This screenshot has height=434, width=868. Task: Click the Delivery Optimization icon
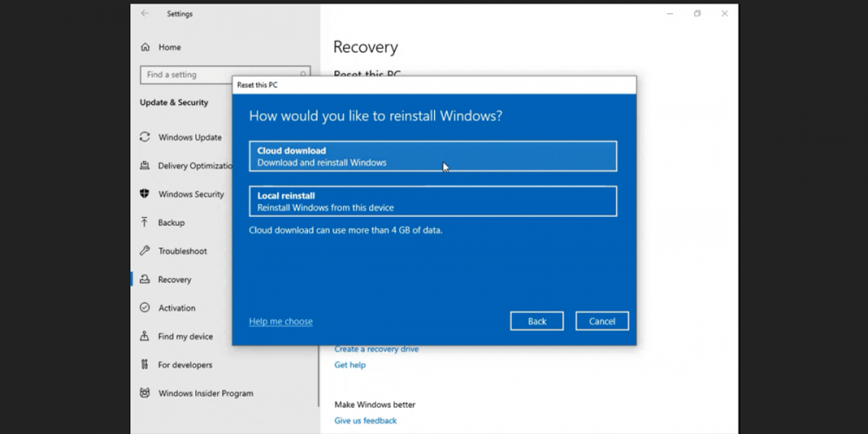click(x=145, y=166)
